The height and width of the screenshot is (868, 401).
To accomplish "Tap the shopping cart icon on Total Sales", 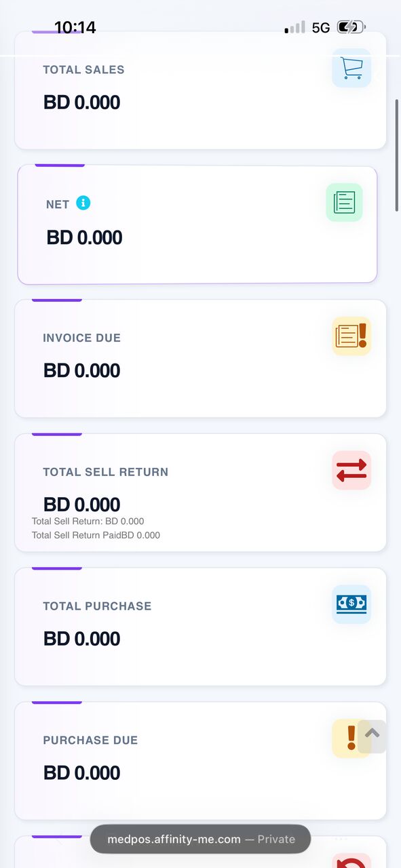I will click(351, 68).
